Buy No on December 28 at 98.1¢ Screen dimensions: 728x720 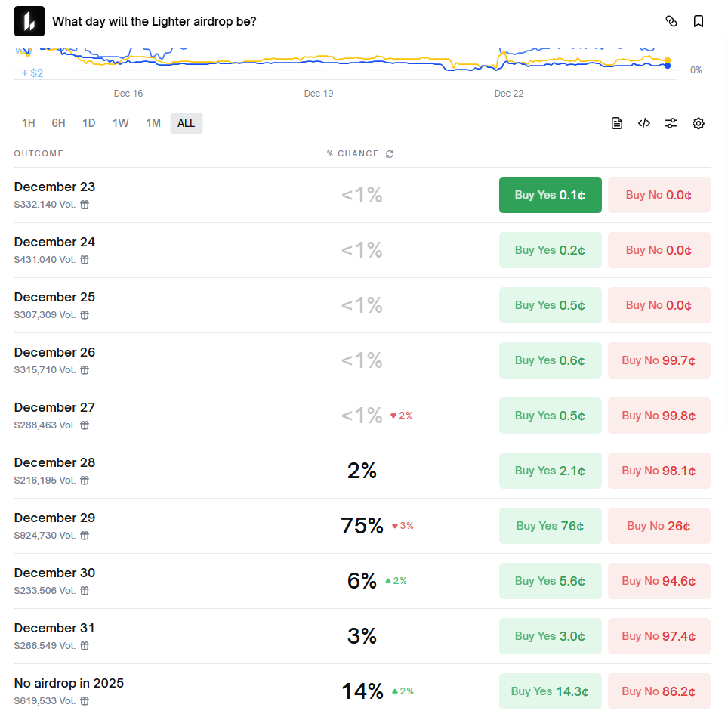coord(659,470)
